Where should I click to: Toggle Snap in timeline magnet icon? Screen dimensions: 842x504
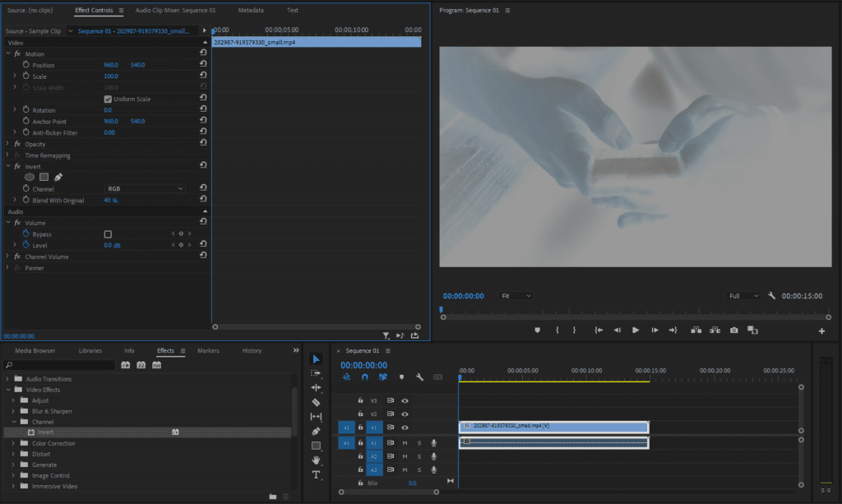pyautogui.click(x=364, y=377)
